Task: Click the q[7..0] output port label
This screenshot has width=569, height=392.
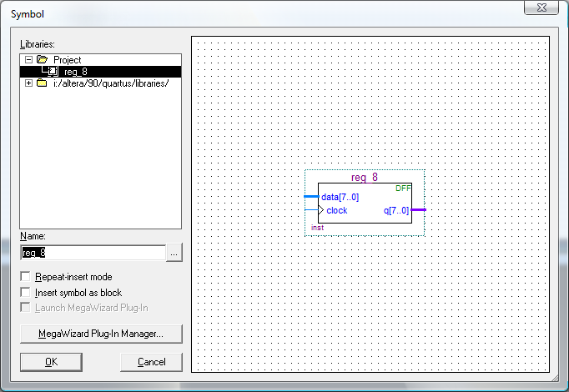Action: click(x=396, y=210)
